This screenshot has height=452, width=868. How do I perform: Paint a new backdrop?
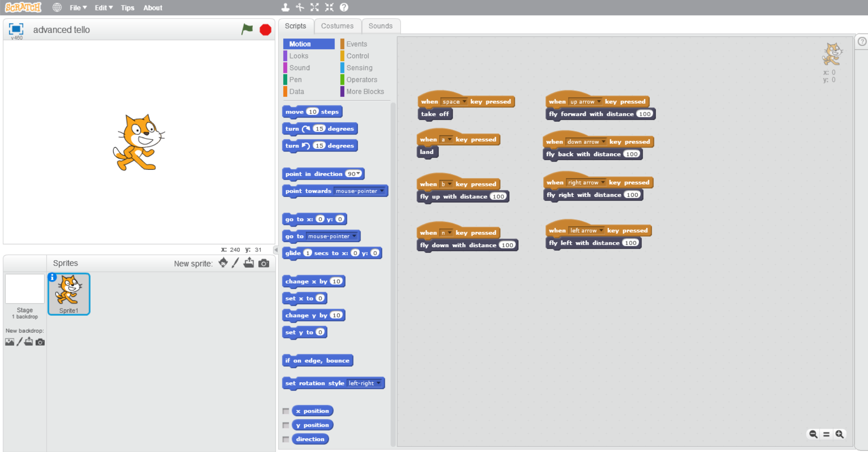pos(19,342)
